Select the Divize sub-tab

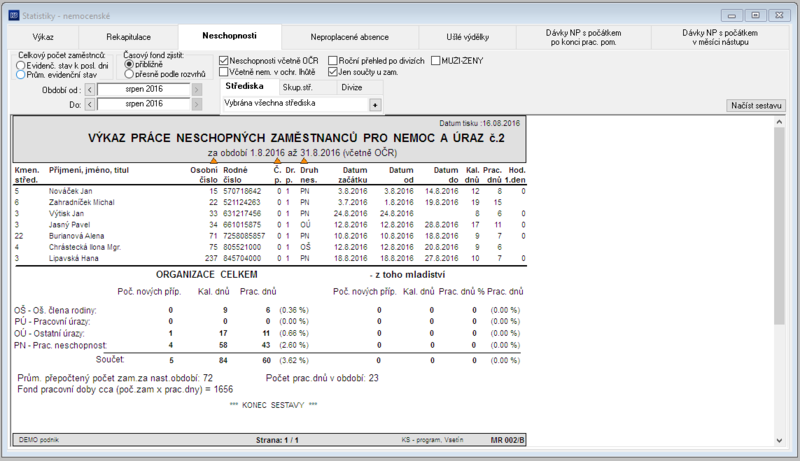[359, 88]
